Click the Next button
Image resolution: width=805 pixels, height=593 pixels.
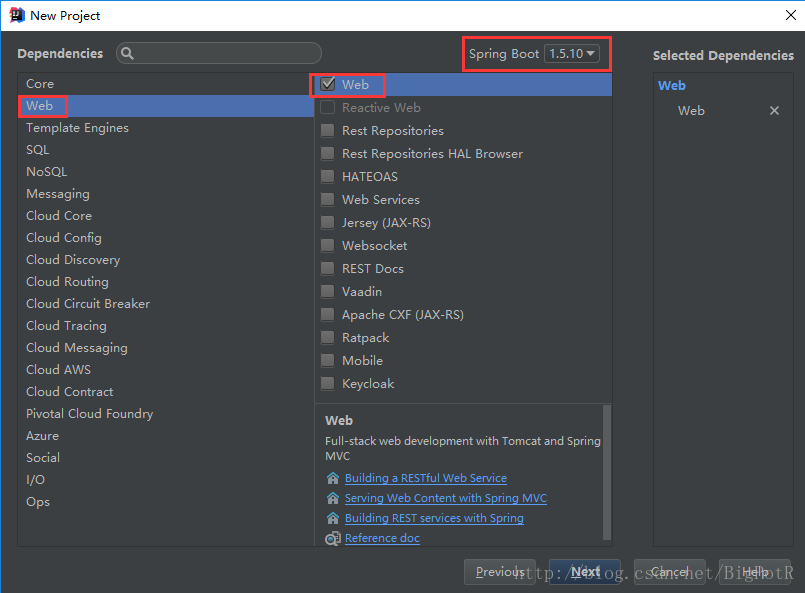tap(585, 572)
